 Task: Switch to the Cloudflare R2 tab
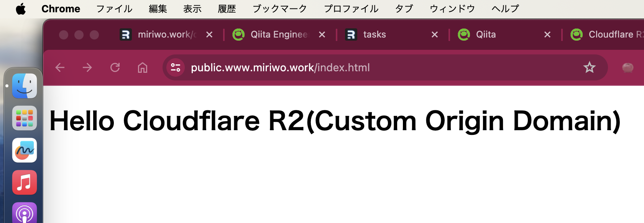(x=606, y=34)
